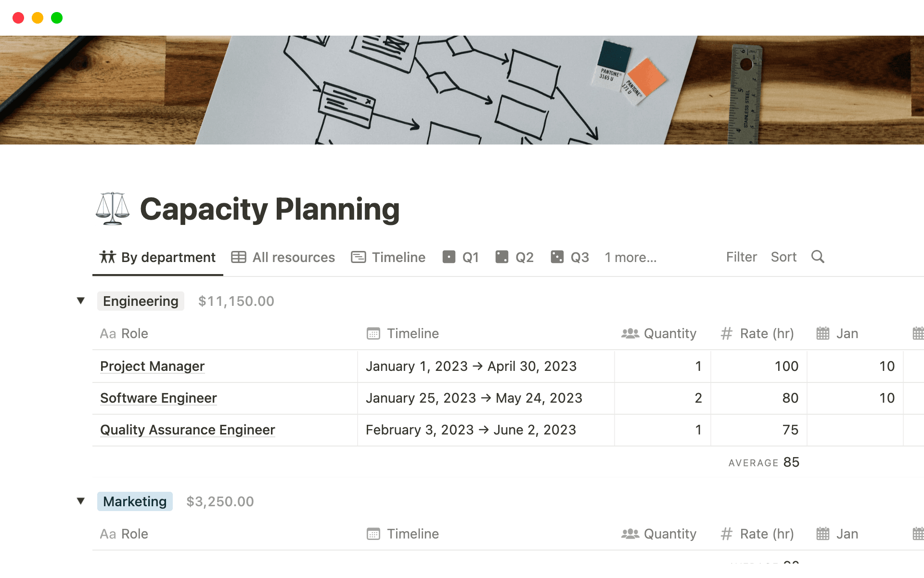
Task: Open the Q2 board view icon
Action: 502,257
